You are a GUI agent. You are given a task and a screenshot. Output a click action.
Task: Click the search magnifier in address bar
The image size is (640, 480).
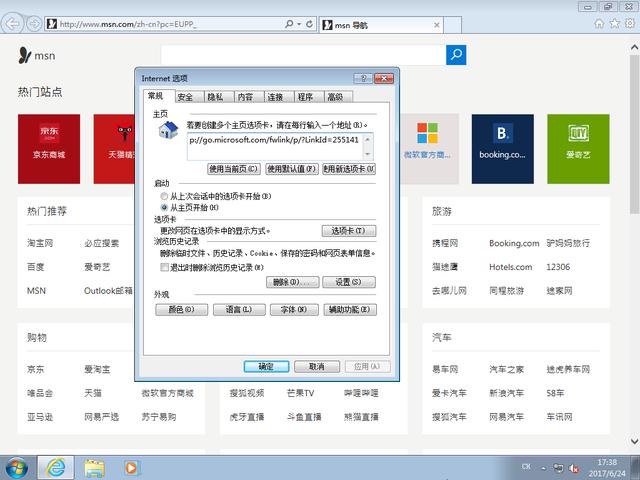coord(289,24)
